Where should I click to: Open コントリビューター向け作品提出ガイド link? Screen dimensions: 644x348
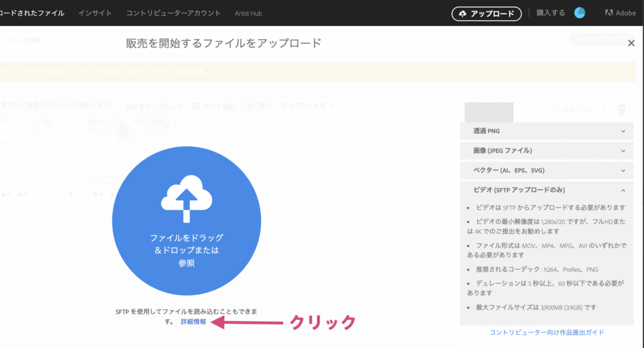coord(547,332)
